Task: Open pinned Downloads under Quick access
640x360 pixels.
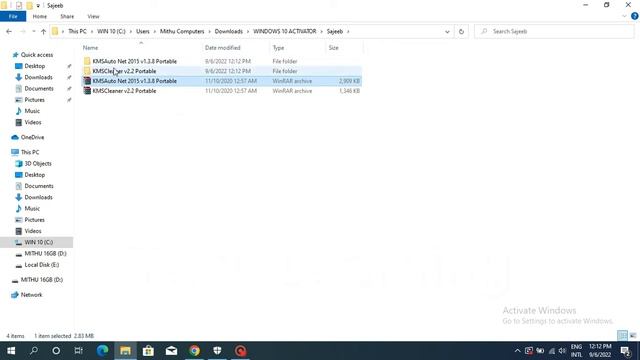Action: tap(38, 77)
